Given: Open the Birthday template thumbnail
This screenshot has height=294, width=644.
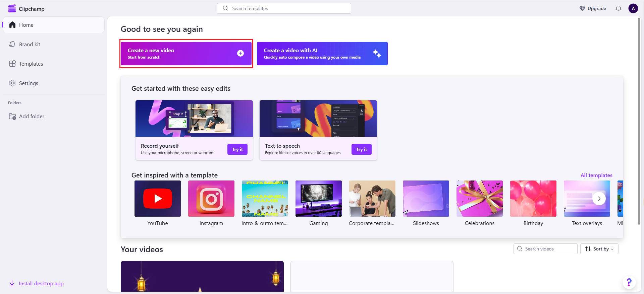Looking at the screenshot, I should coord(533,199).
